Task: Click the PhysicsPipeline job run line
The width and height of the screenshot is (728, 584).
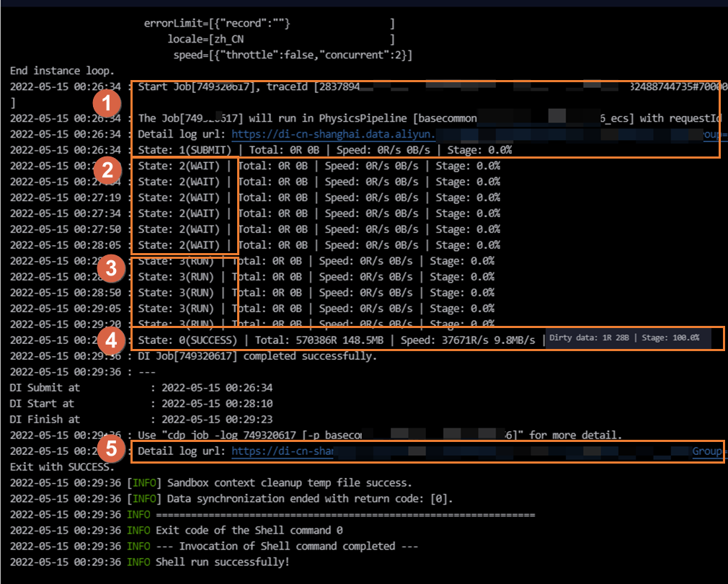Action: click(366, 118)
